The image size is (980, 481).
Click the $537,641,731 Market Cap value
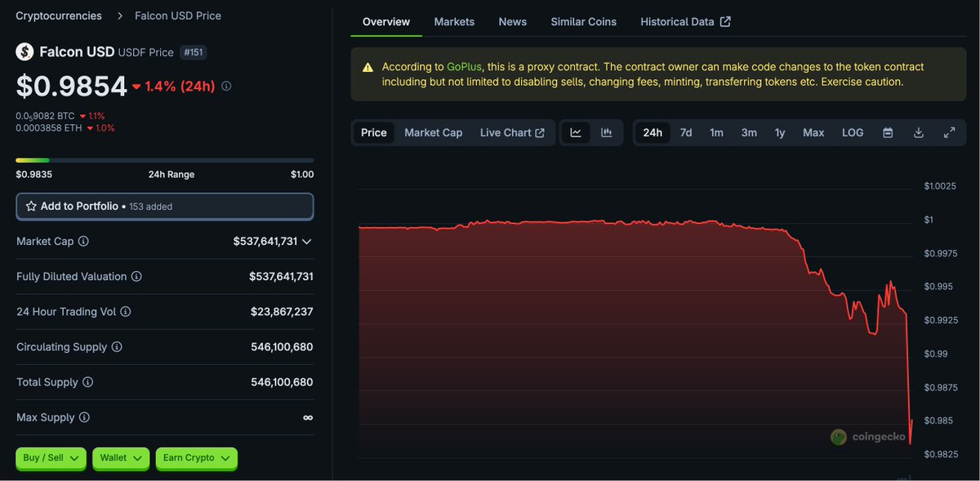265,242
